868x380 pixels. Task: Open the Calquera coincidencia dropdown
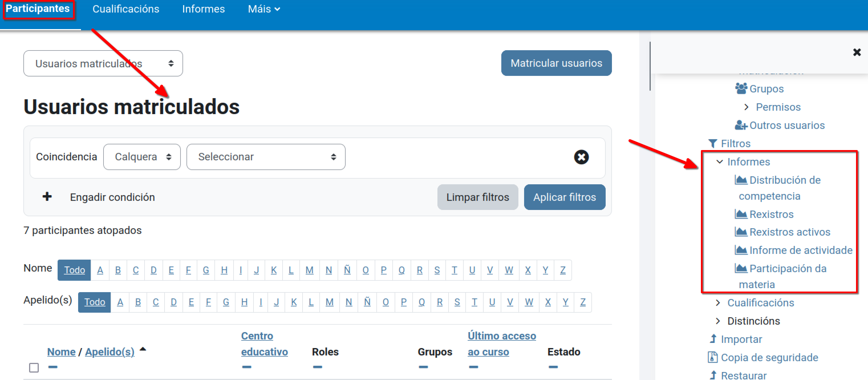point(142,157)
